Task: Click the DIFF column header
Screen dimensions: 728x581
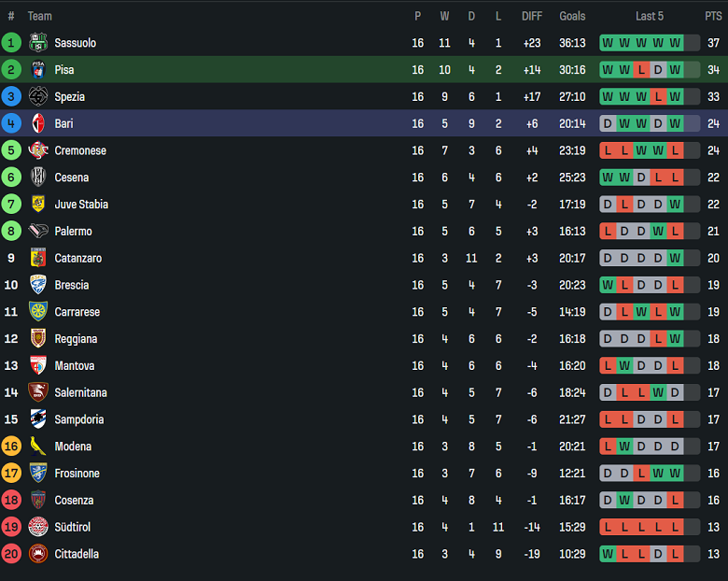Action: pos(532,16)
